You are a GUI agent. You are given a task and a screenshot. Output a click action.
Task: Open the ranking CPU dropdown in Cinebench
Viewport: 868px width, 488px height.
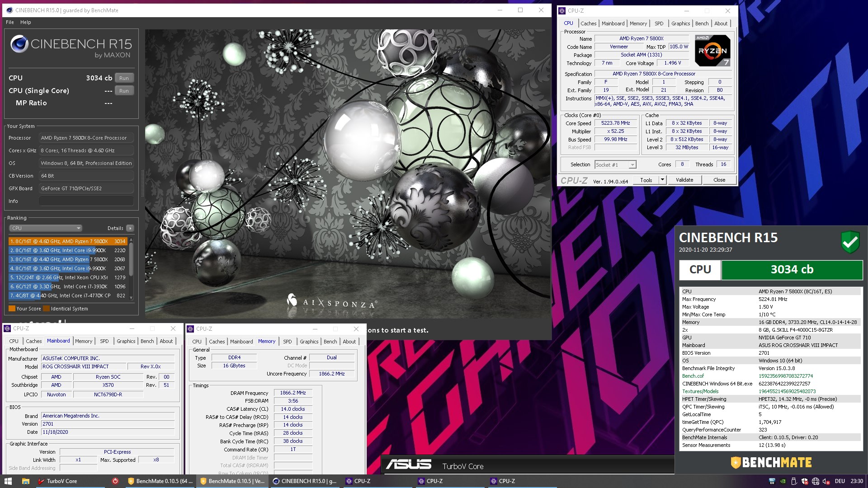pyautogui.click(x=45, y=228)
